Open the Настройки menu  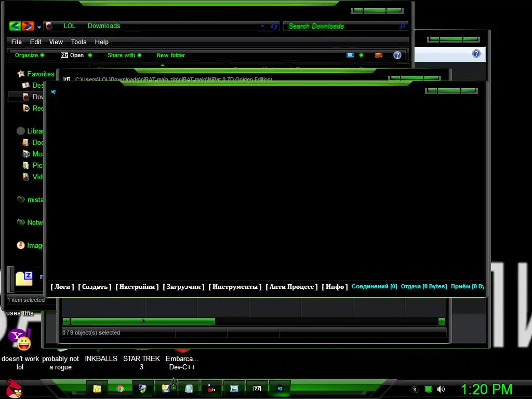point(137,287)
